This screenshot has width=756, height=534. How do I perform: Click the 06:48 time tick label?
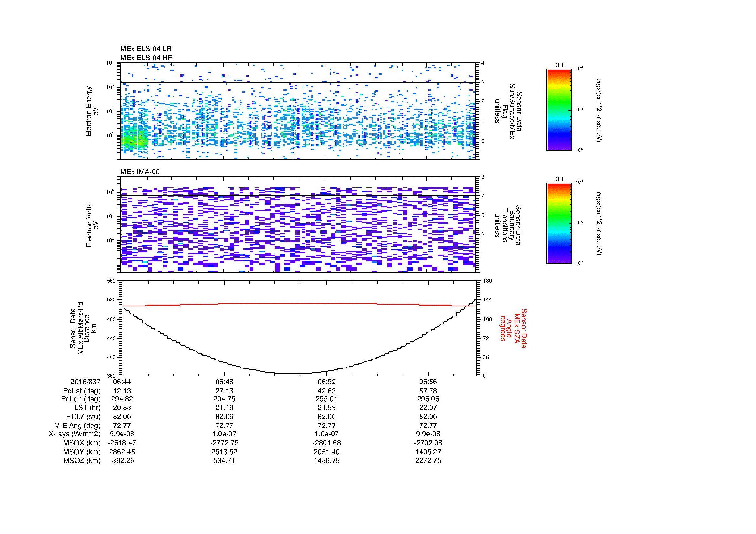pyautogui.click(x=224, y=382)
